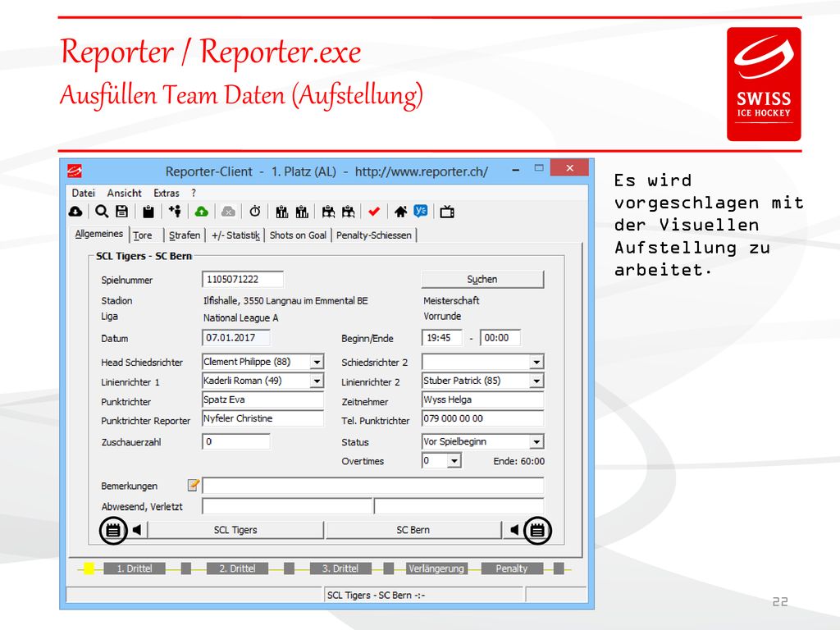This screenshot has height=630, width=840.
Task: Select the 2. Drittel period marker
Action: [237, 568]
